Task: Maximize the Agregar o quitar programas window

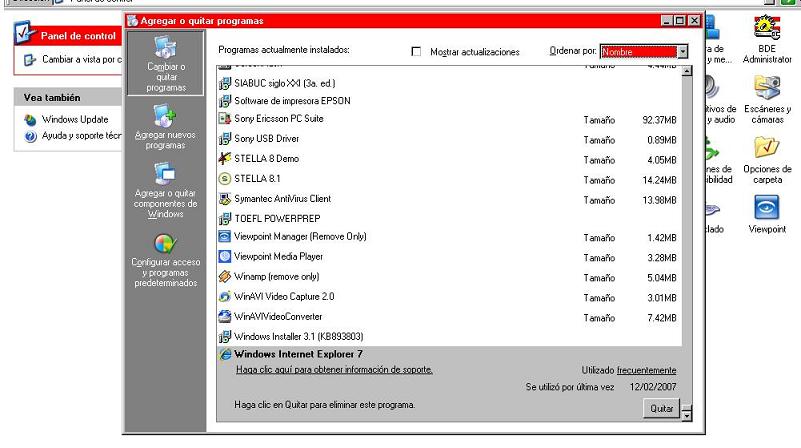Action: pyautogui.click(x=679, y=20)
